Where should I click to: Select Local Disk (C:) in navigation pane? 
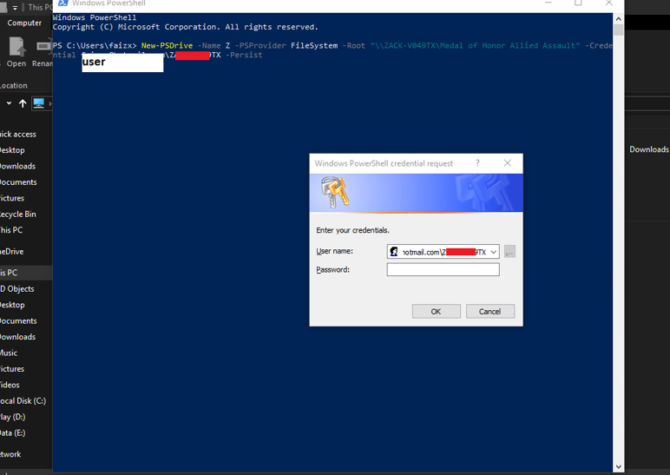pos(23,400)
